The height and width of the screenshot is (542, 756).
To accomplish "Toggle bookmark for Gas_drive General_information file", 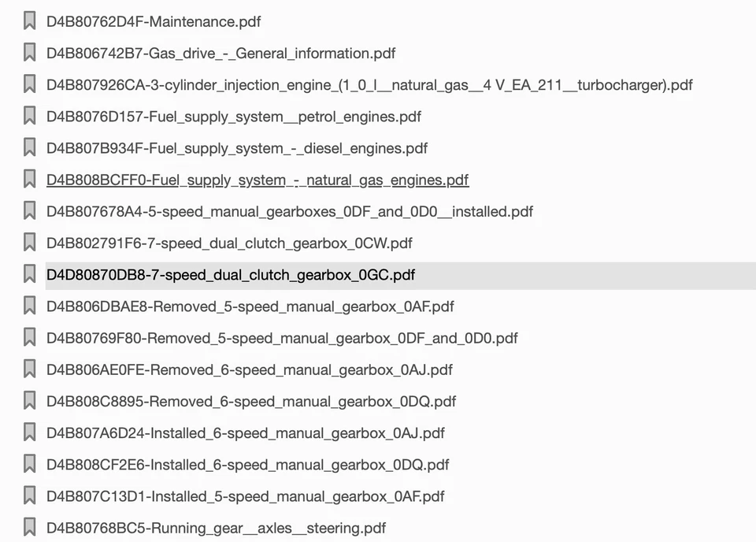I will (30, 53).
